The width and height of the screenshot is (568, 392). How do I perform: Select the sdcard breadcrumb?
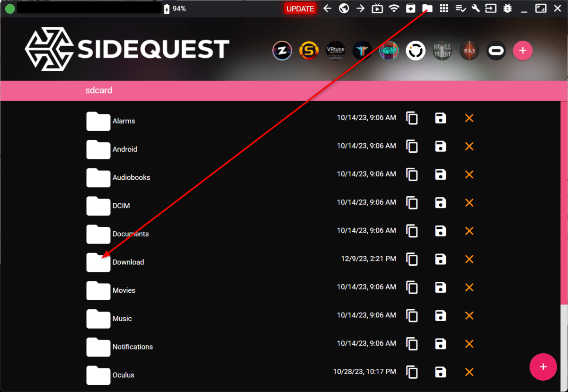(98, 90)
